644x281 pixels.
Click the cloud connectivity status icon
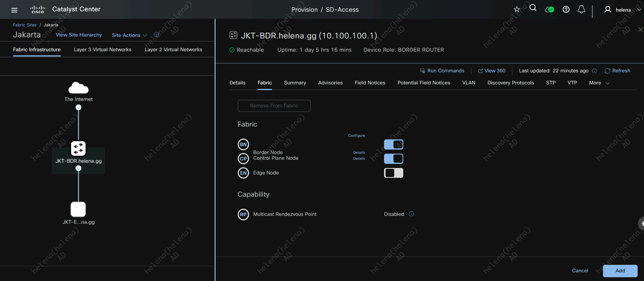pos(549,9)
